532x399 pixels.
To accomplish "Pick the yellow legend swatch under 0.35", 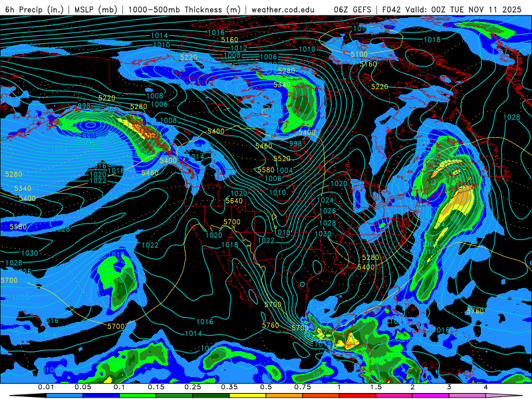I will pos(247,396).
